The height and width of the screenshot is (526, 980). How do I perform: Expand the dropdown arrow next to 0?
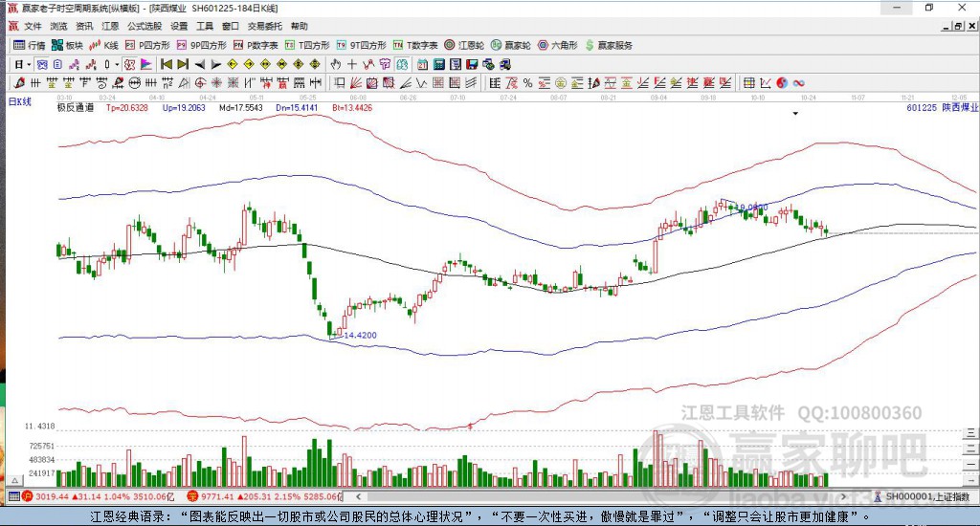click(x=118, y=64)
